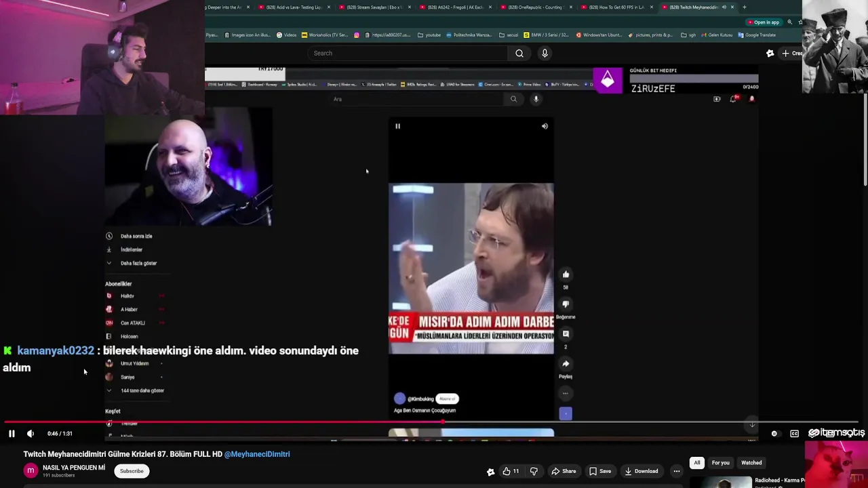Open the @MeyhaneciDimitri channel link in title
The height and width of the screenshot is (488, 868).
pyautogui.click(x=257, y=454)
